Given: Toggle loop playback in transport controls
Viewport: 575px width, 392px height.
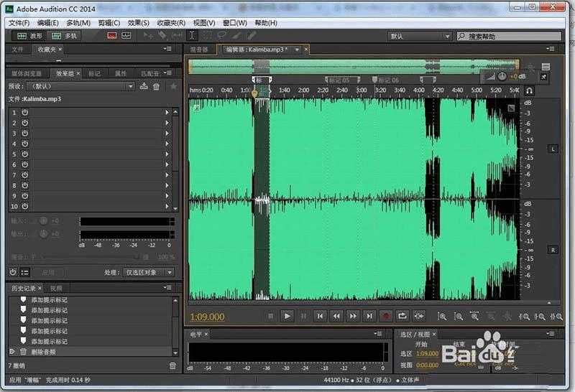Looking at the screenshot, I should tap(402, 316).
